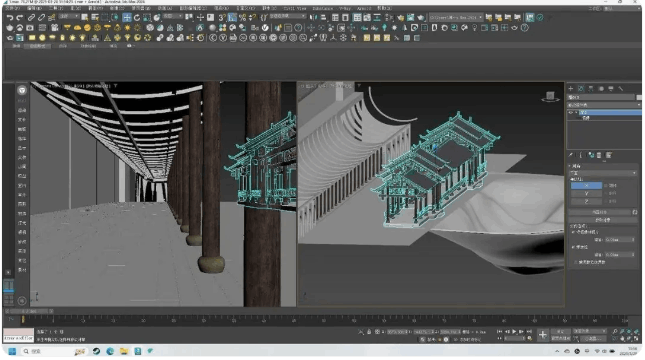Activate the Select and Move tool

click(127, 17)
